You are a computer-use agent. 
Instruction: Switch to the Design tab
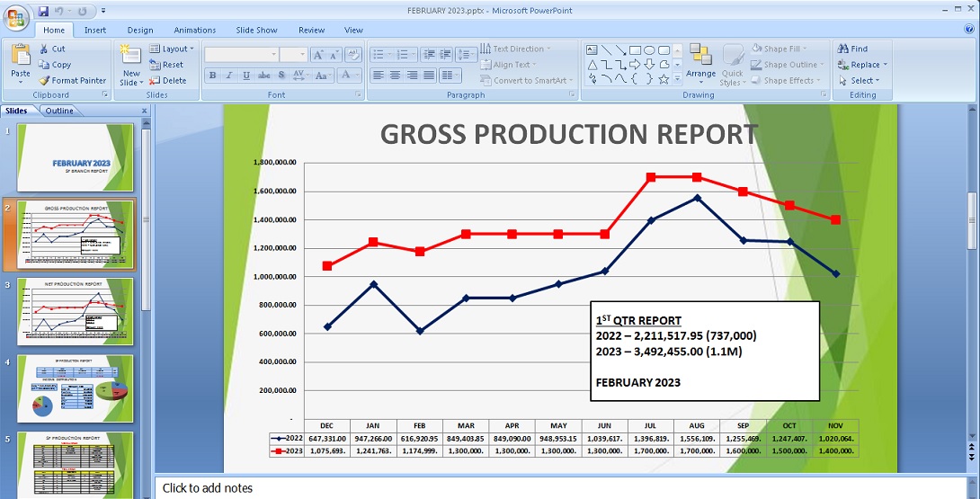tap(140, 30)
